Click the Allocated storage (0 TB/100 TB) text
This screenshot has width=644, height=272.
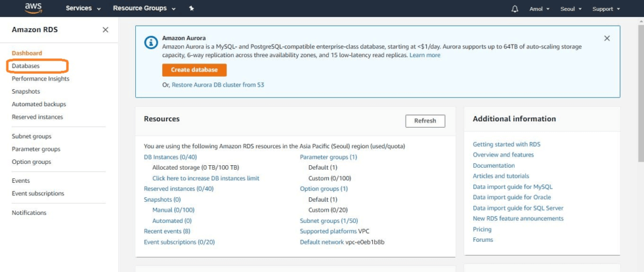[x=196, y=167]
